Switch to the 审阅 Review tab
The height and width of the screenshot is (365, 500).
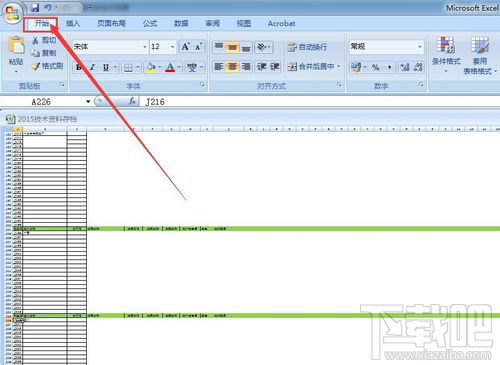pyautogui.click(x=212, y=24)
